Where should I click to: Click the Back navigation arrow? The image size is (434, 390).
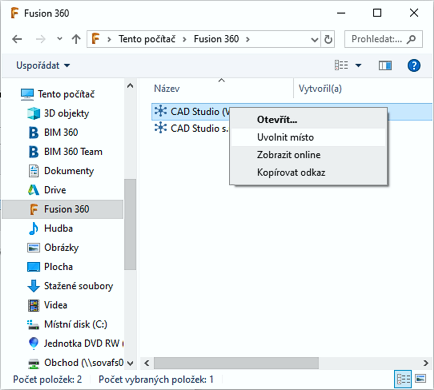[x=17, y=39]
